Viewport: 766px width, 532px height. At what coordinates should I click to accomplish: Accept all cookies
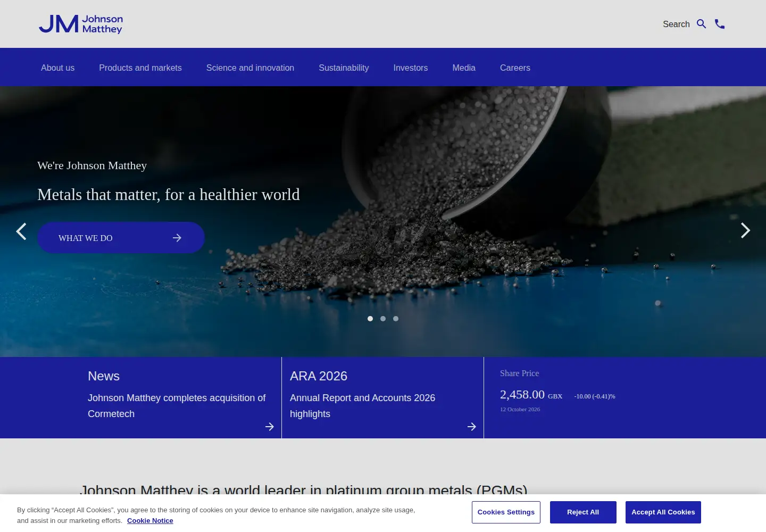pyautogui.click(x=663, y=512)
